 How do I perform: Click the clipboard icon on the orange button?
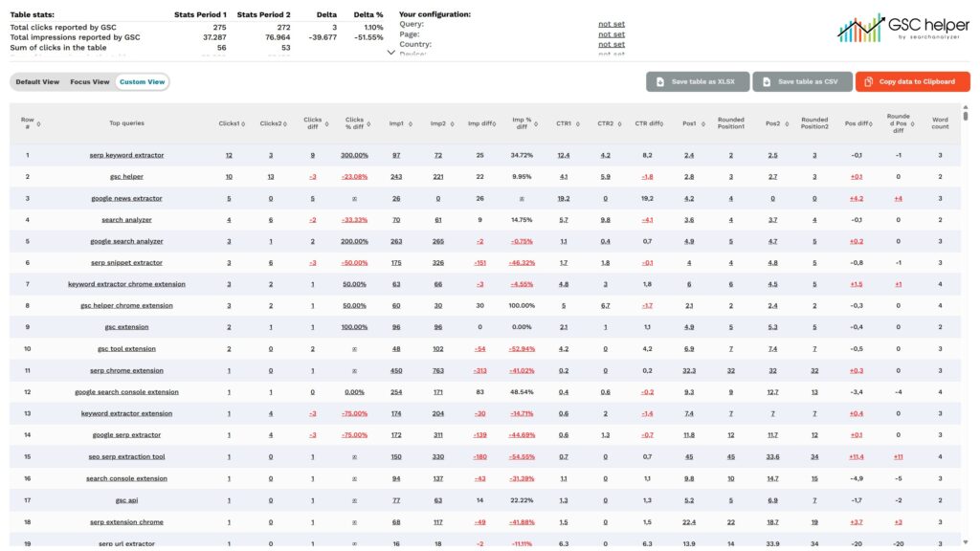click(x=868, y=82)
